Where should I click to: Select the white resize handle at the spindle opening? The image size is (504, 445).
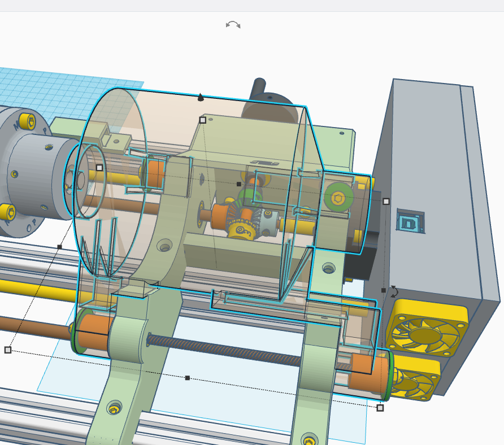tap(99, 168)
